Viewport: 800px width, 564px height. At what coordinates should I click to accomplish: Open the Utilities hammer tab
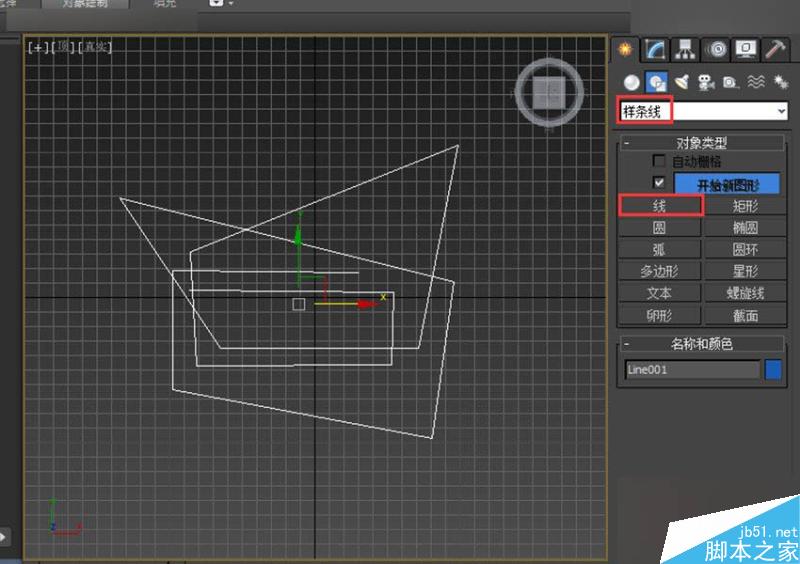click(x=776, y=50)
